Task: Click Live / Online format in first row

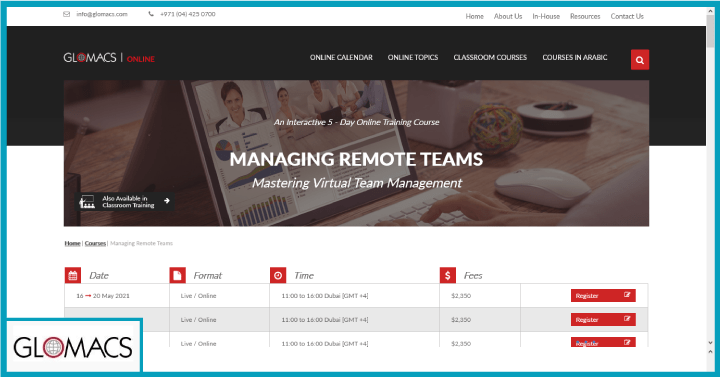Action: (x=198, y=296)
